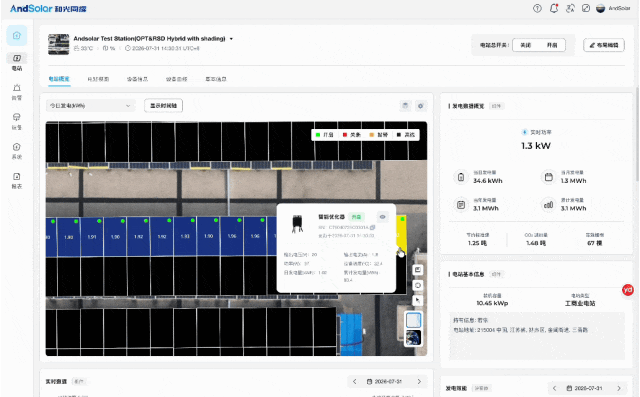640x397 pixels.
Task: Go to the previous day in the 实时数据 date picker
Action: coord(354,381)
